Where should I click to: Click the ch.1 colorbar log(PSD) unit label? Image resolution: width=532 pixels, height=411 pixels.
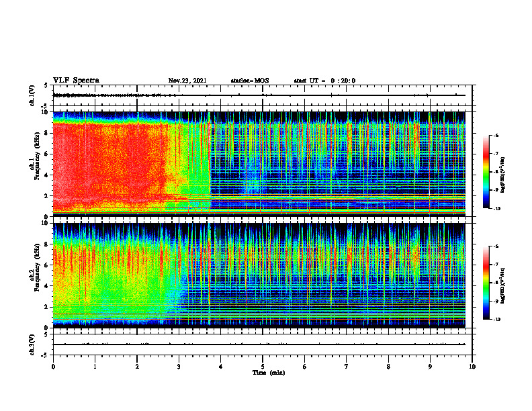[502, 175]
